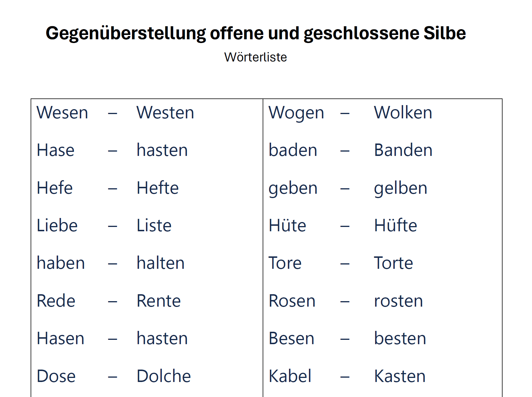Click the word 'Besen'

292,338
